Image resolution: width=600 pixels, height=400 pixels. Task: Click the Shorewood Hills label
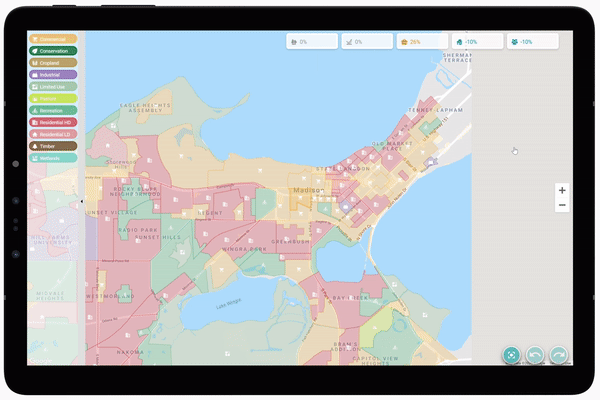click(x=121, y=164)
